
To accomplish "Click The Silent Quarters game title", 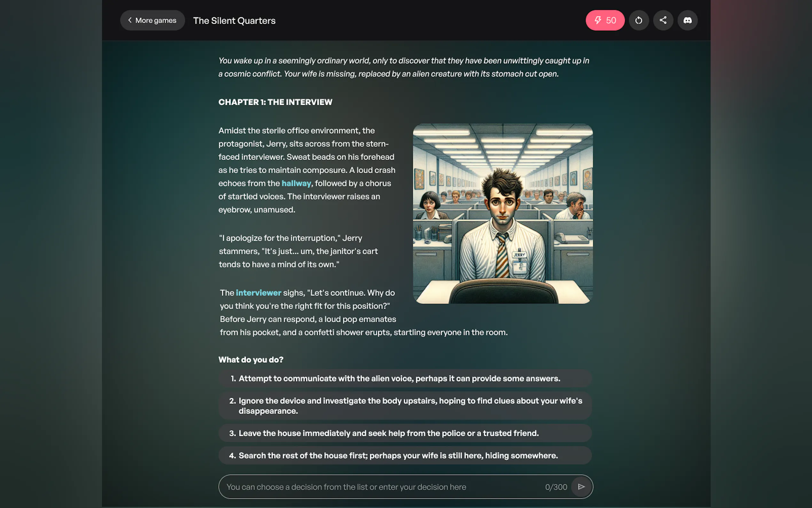I will tap(234, 21).
